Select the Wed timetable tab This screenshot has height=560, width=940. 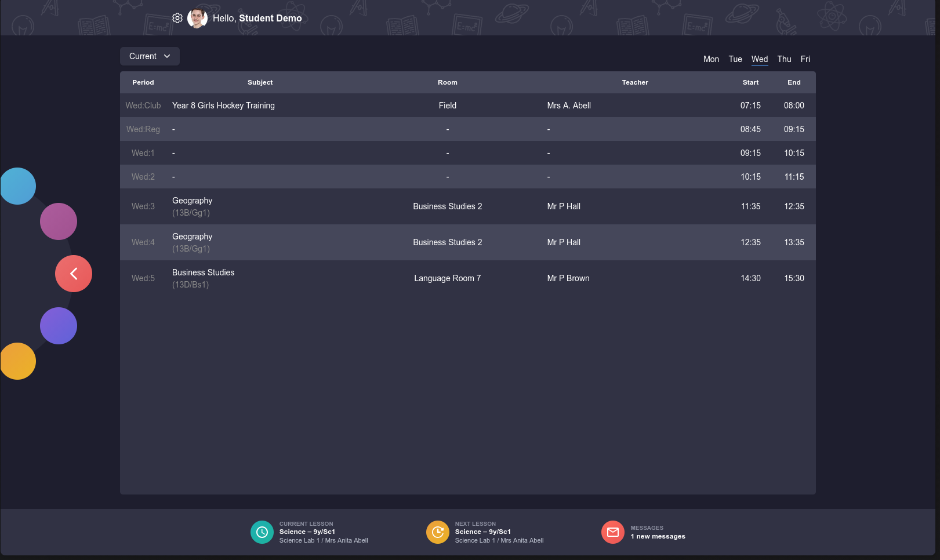coord(760,59)
